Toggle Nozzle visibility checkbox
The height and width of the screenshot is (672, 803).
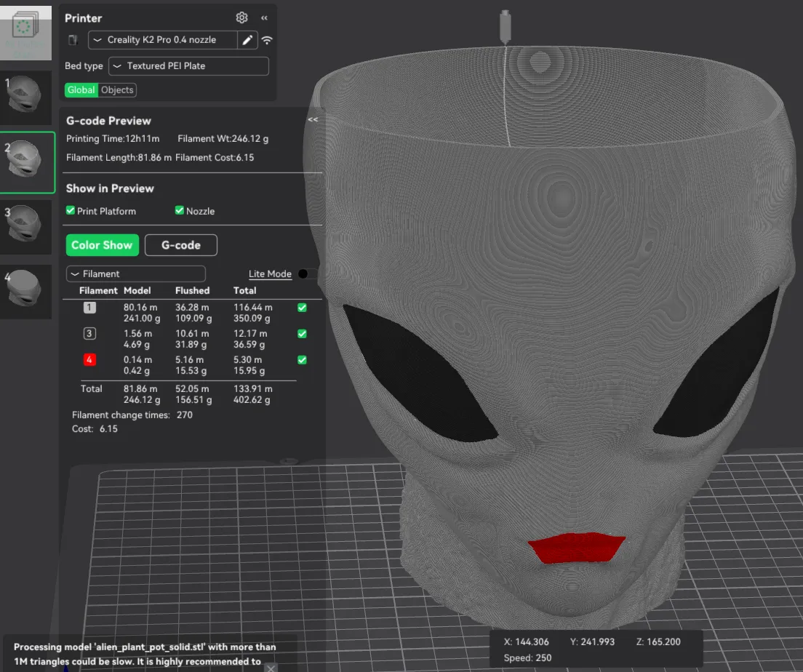(179, 210)
